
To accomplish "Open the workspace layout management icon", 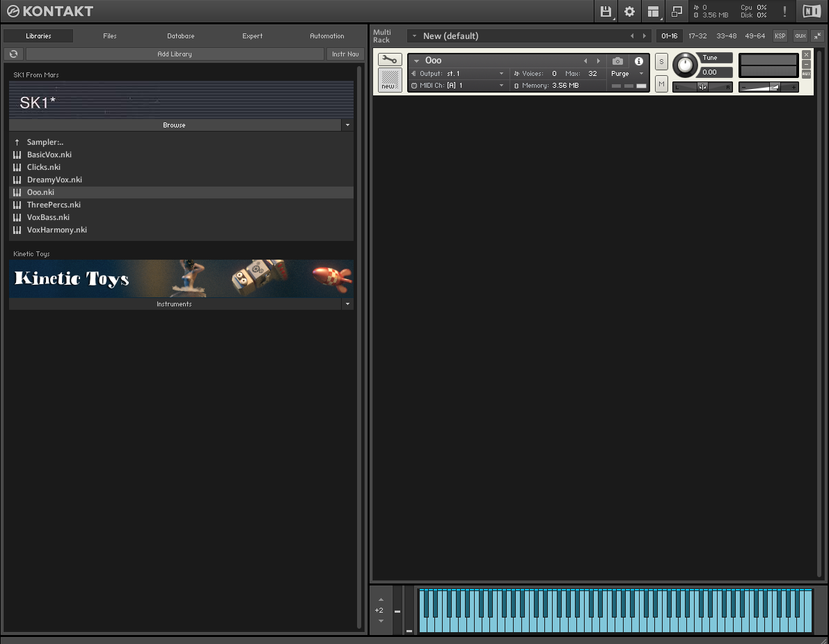I will 653,11.
